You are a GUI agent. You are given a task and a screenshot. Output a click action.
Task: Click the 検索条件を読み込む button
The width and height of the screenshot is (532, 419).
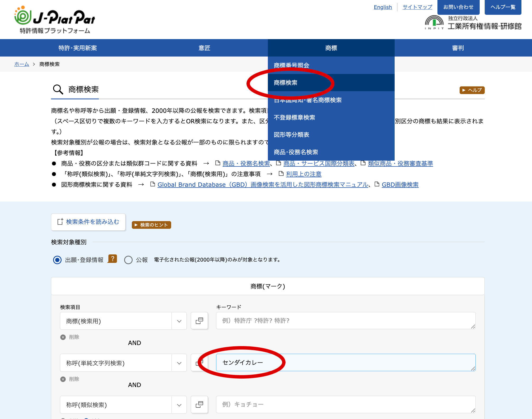[88, 222]
